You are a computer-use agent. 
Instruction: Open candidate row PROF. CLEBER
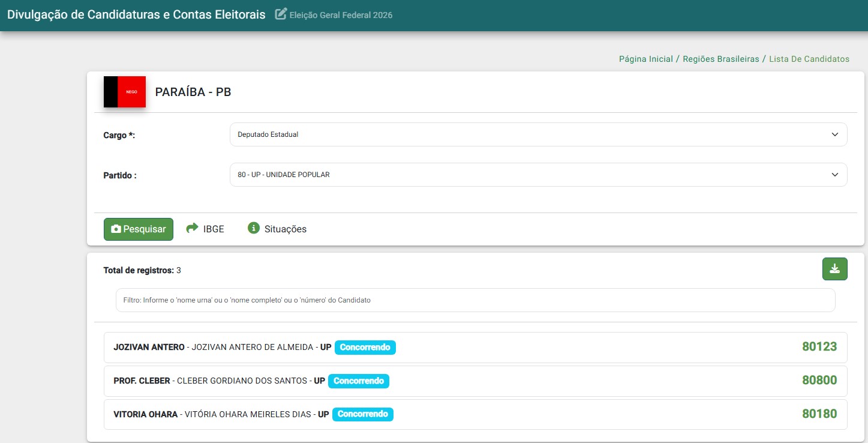(475, 381)
